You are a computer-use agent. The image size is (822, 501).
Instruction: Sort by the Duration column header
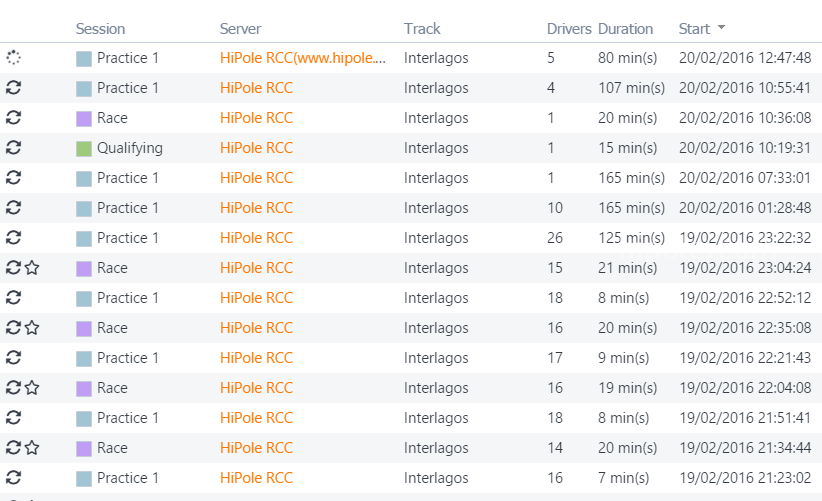(x=625, y=29)
